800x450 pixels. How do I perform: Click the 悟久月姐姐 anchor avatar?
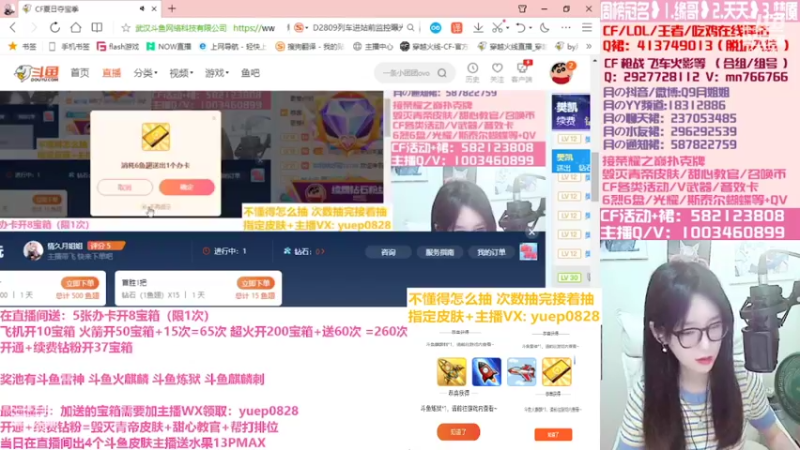pyautogui.click(x=33, y=251)
